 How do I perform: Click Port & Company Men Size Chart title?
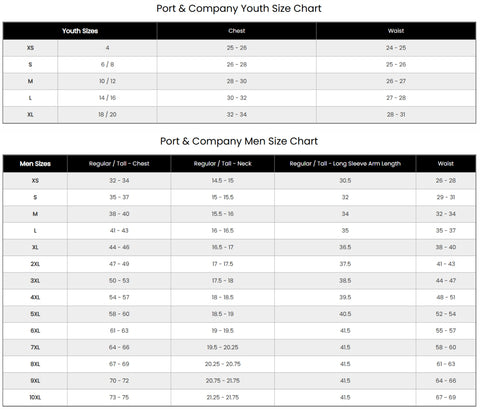tap(239, 141)
